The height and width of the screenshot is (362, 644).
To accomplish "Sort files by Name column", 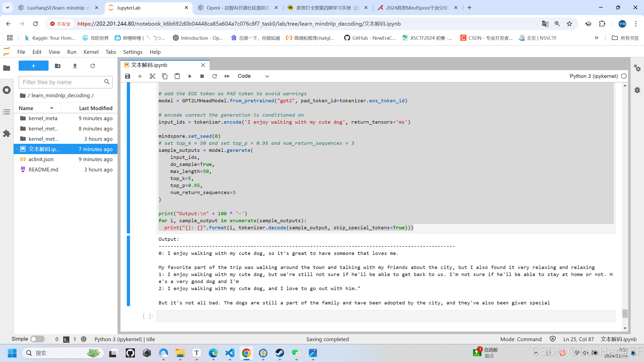I will [x=37, y=108].
